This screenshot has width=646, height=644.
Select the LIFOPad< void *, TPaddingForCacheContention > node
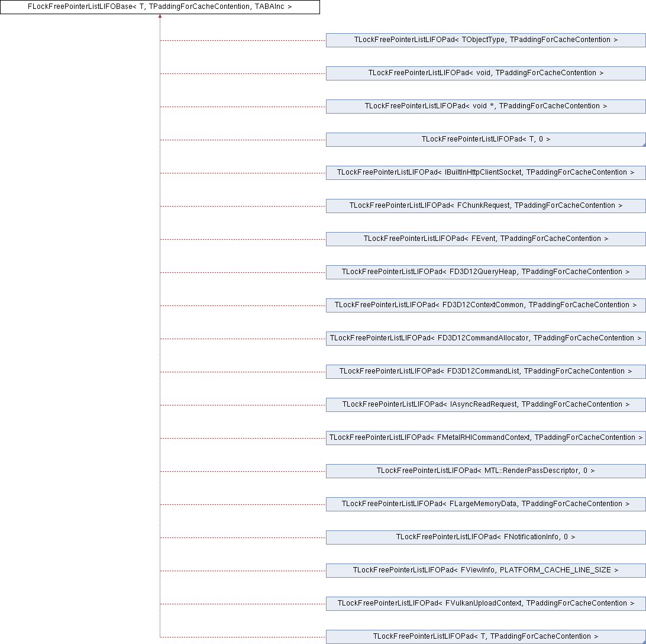tap(486, 106)
